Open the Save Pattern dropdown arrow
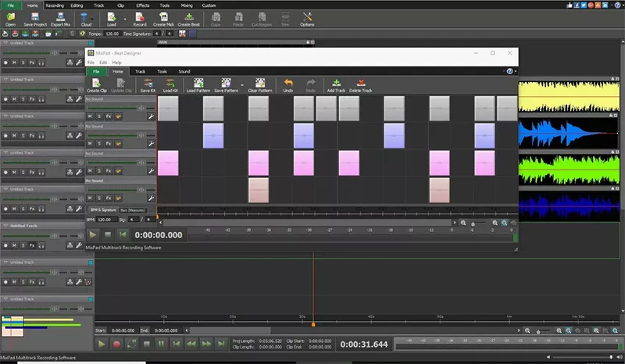The width and height of the screenshot is (625, 364). 242,85
